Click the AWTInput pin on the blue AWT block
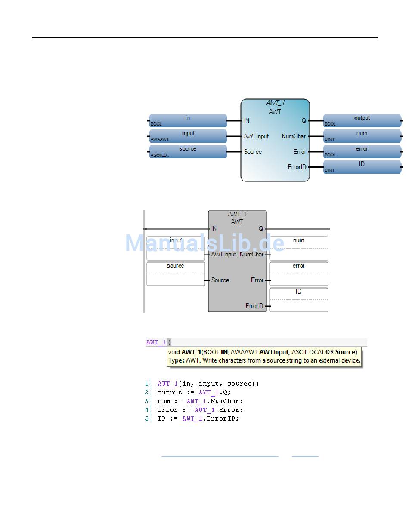409x532 pixels. tap(256, 136)
